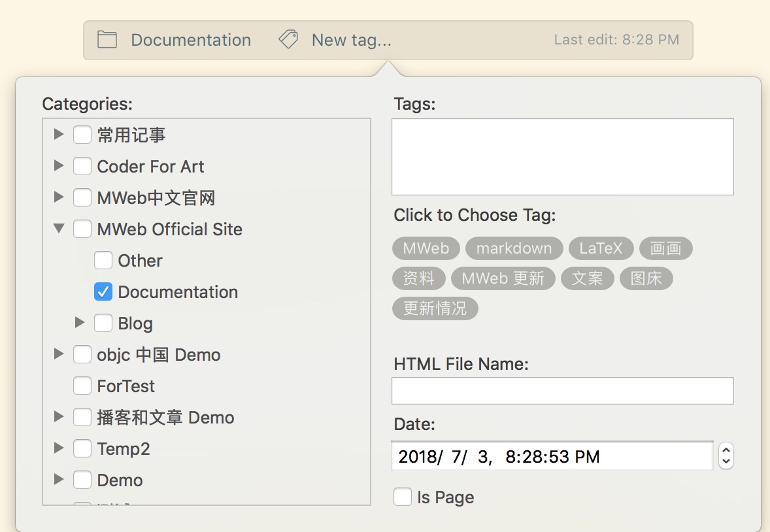Expand the objc 中国 Demo category
Image resolution: width=770 pixels, height=532 pixels.
pyautogui.click(x=59, y=354)
